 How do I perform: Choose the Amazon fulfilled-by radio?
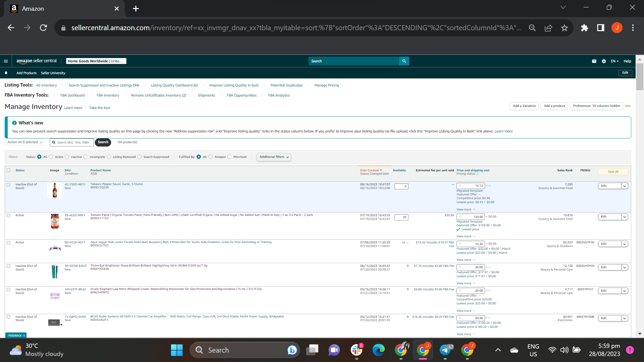coord(211,157)
